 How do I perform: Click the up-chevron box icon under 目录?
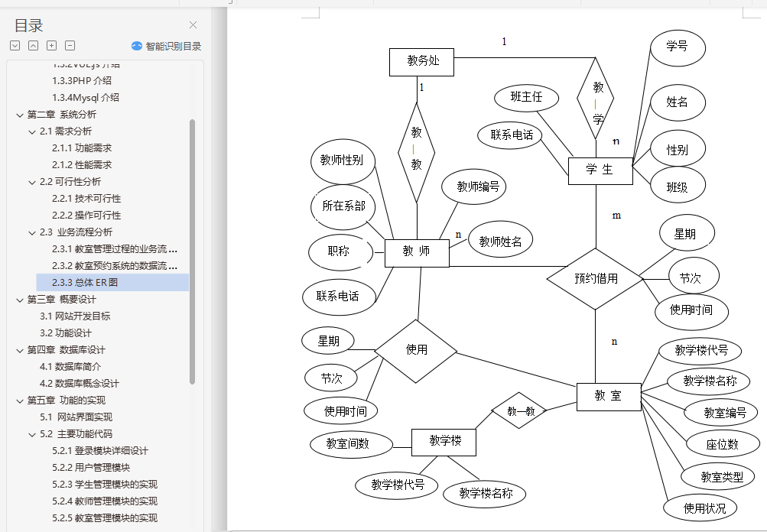coord(33,45)
